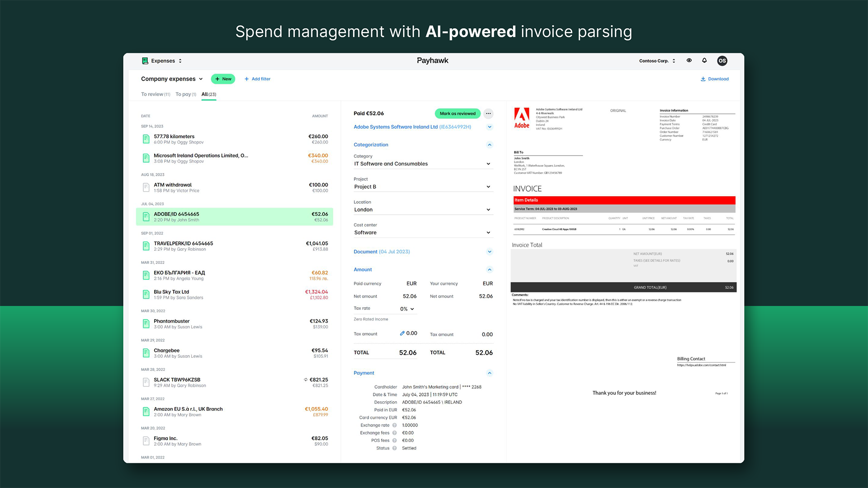Click the Exchange rate help icon
This screenshot has height=488, width=868.
[x=394, y=425]
